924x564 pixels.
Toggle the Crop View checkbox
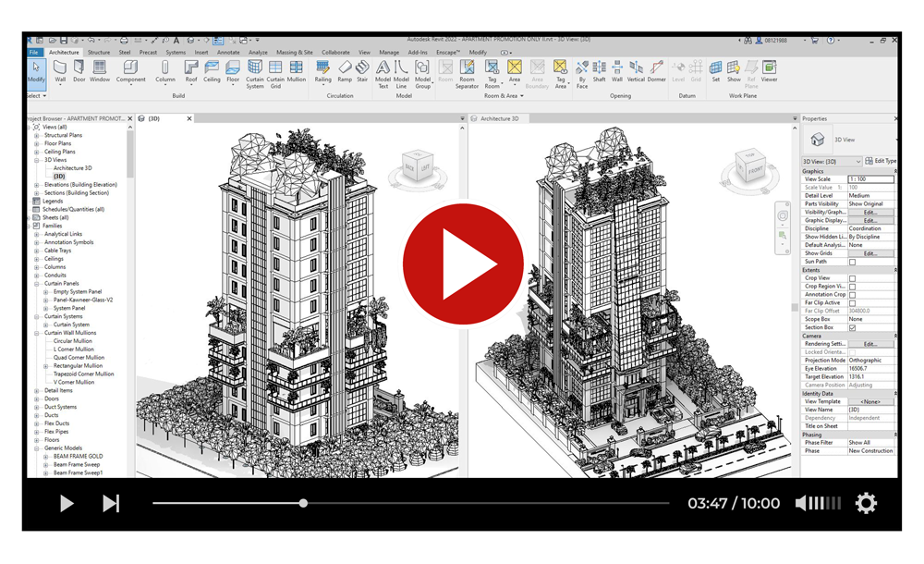852,278
